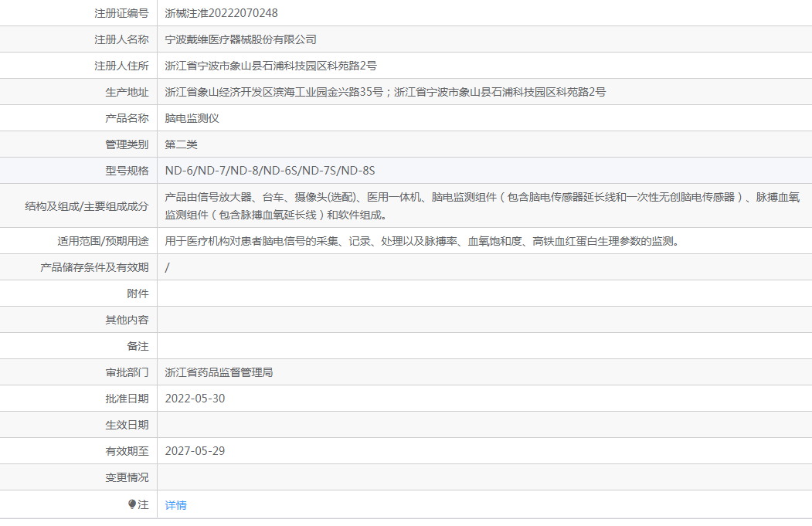Select product name 脑电监测仪
Image resolution: width=812 pixels, height=526 pixels.
coord(192,118)
